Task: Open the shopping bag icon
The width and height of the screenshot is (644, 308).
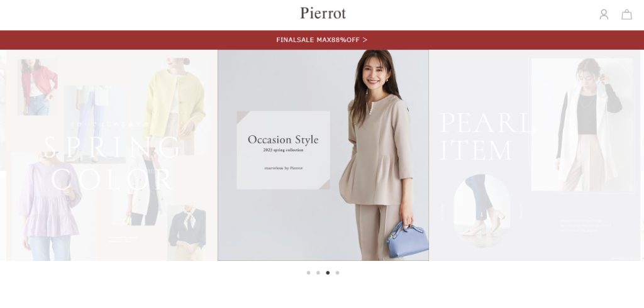Action: pos(626,14)
